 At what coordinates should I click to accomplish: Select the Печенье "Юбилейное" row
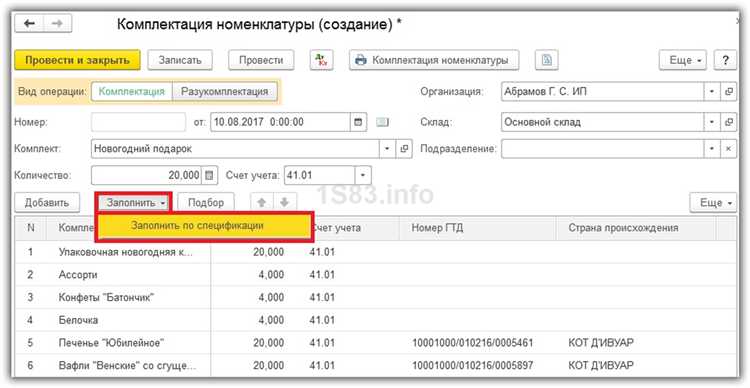(375, 343)
